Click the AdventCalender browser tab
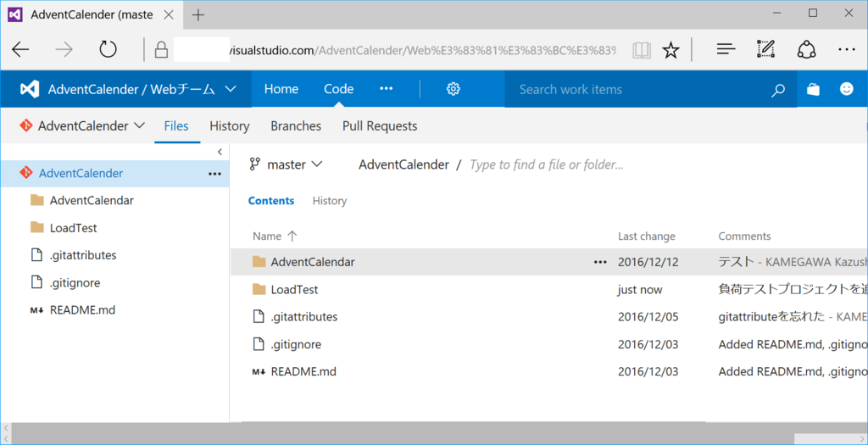Image resolution: width=868 pixels, height=445 pixels. coord(92,15)
